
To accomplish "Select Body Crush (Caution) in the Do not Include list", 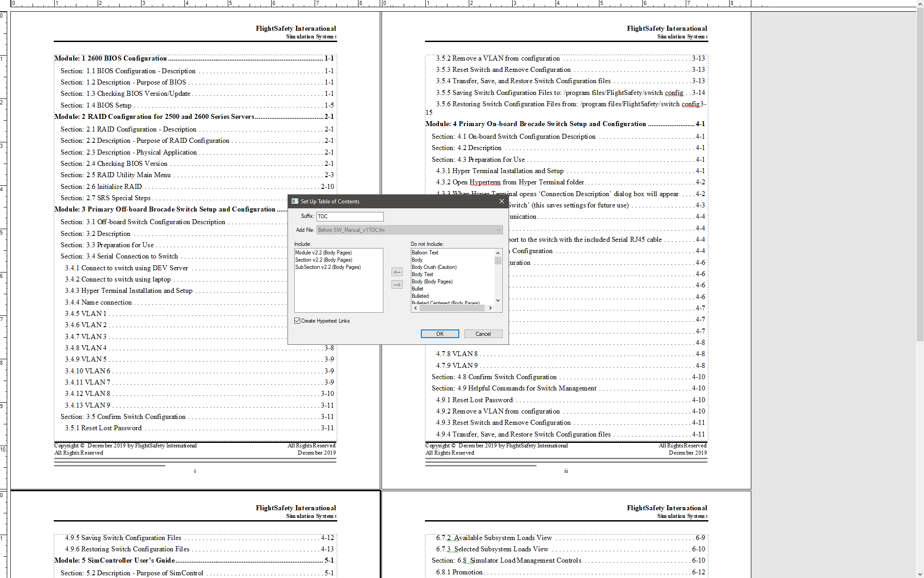I will (x=434, y=267).
